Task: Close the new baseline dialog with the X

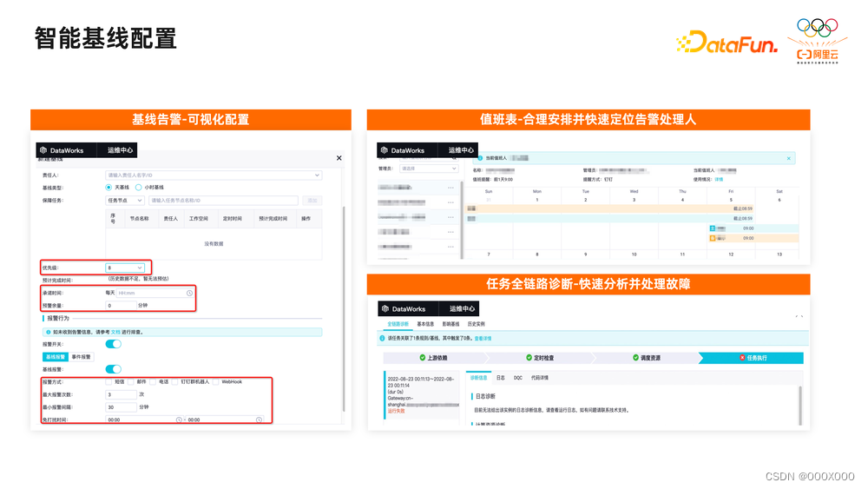Action: 339,158
